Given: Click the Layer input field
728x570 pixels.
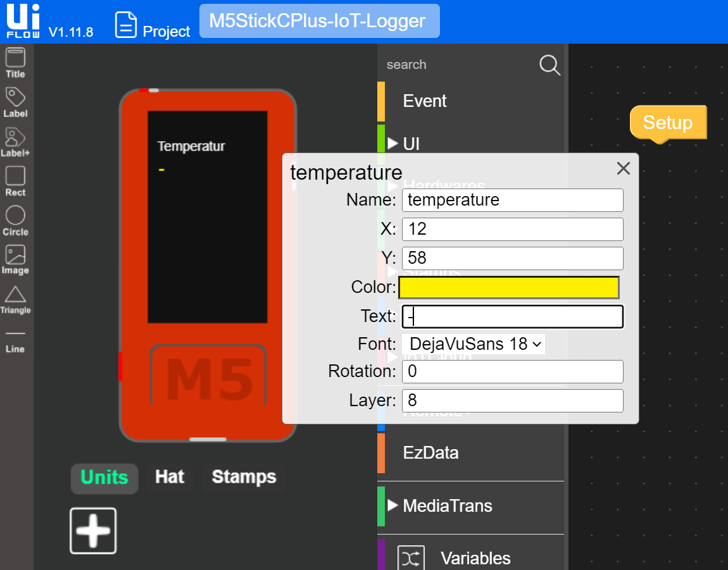Looking at the screenshot, I should [x=513, y=400].
